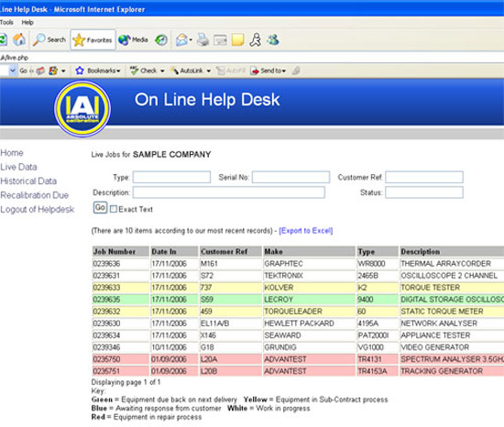This screenshot has width=504, height=427.
Task: Expand the Check dropdown arrow
Action: pyautogui.click(x=162, y=71)
